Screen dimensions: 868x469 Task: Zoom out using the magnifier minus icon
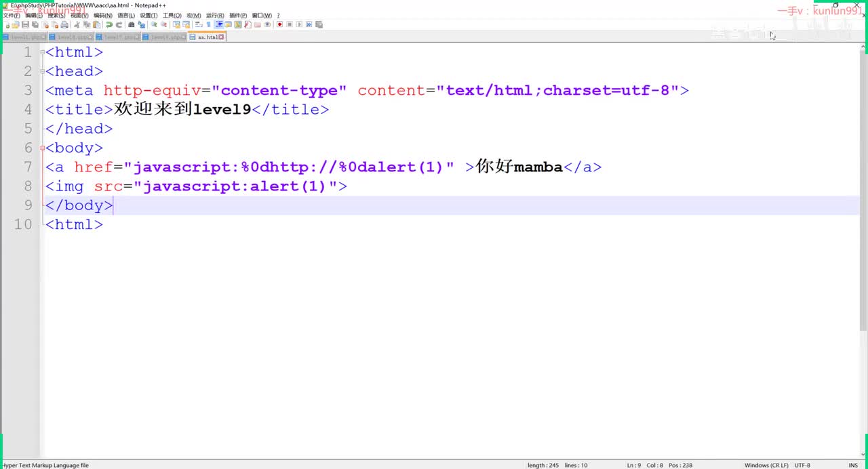(164, 24)
